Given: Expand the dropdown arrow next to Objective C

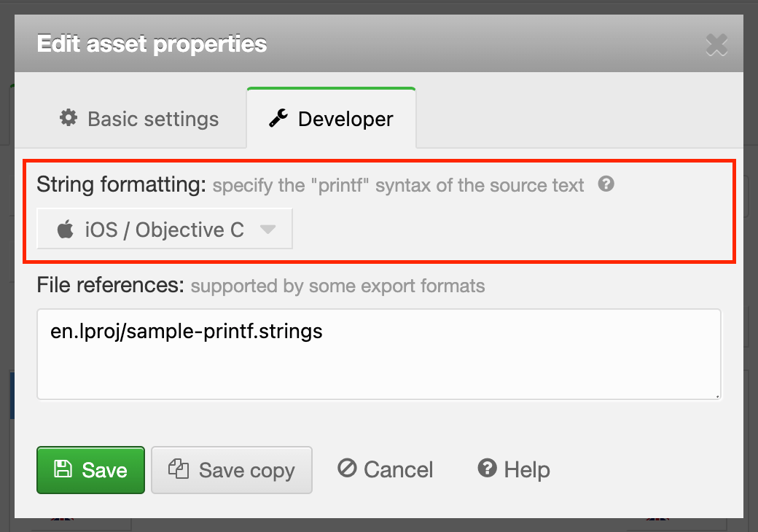Looking at the screenshot, I should 267,230.
